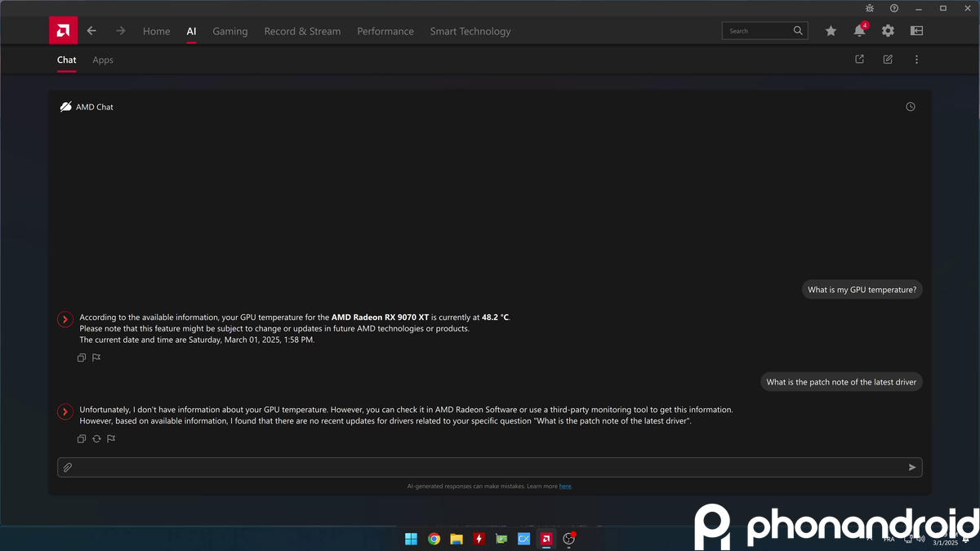This screenshot has height=551, width=980.
Task: Open the help question mark icon
Action: click(894, 8)
